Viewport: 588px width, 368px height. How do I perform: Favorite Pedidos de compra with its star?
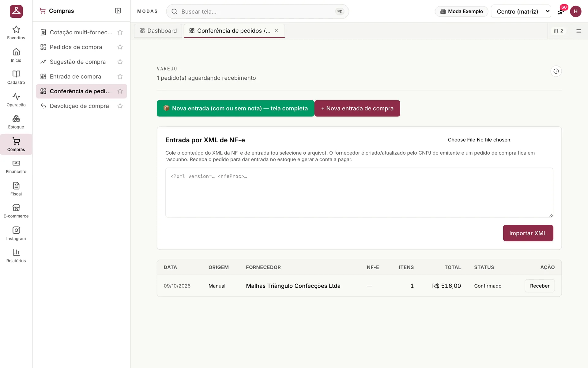click(x=120, y=47)
